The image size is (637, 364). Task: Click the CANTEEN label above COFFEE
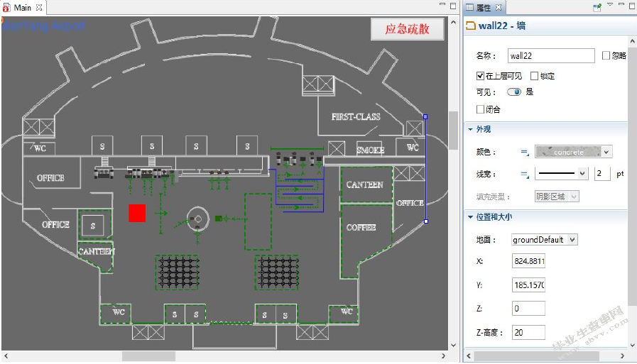point(364,184)
